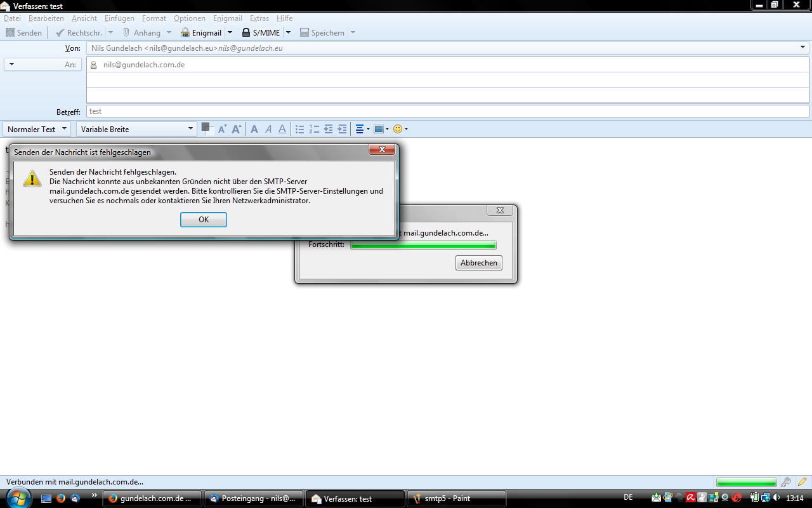The width and height of the screenshot is (812, 508).
Task: Insert a numbered list
Action: [314, 129]
